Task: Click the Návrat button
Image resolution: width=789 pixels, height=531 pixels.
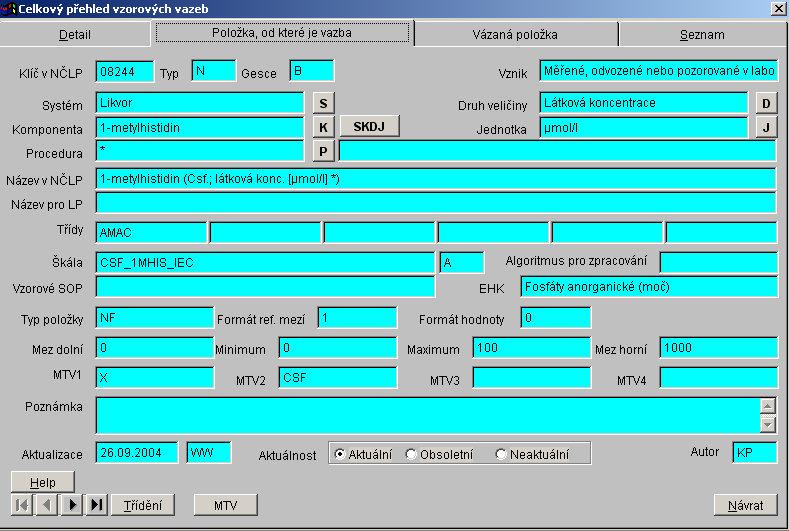Action: [x=745, y=505]
